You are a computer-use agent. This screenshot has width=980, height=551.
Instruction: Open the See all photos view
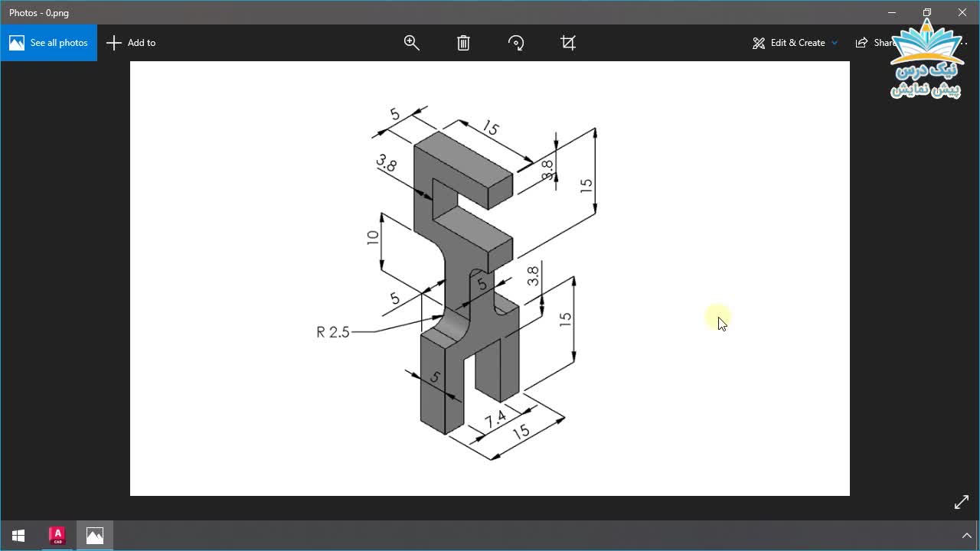pos(49,43)
